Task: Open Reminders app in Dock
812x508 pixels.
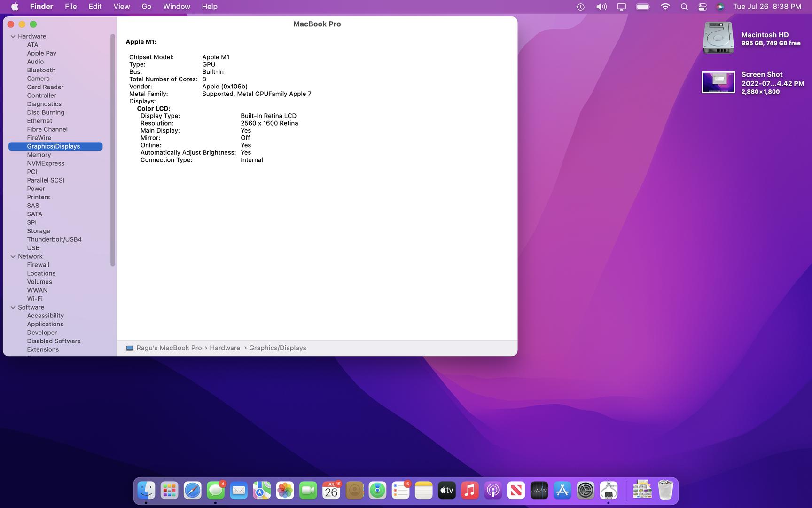Action: tap(400, 491)
